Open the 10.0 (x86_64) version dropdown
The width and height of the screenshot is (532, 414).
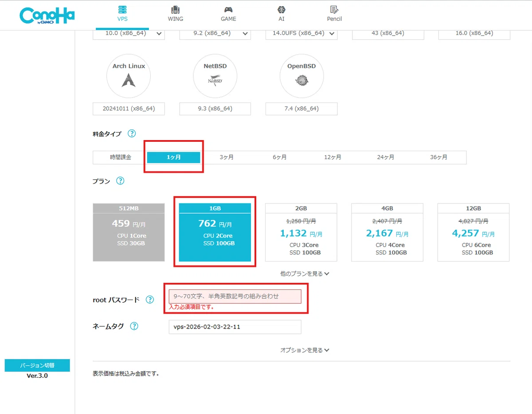tap(129, 34)
